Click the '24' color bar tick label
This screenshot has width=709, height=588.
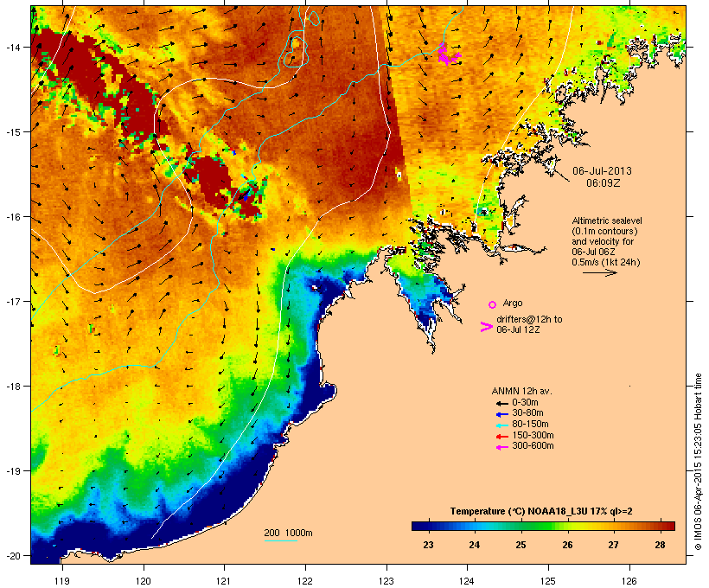coord(474,545)
